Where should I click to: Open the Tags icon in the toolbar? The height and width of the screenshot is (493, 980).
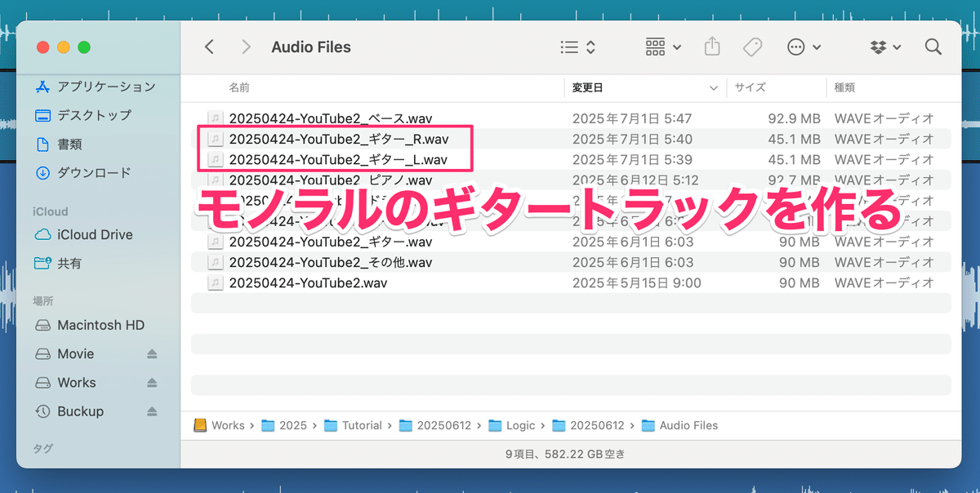click(752, 47)
